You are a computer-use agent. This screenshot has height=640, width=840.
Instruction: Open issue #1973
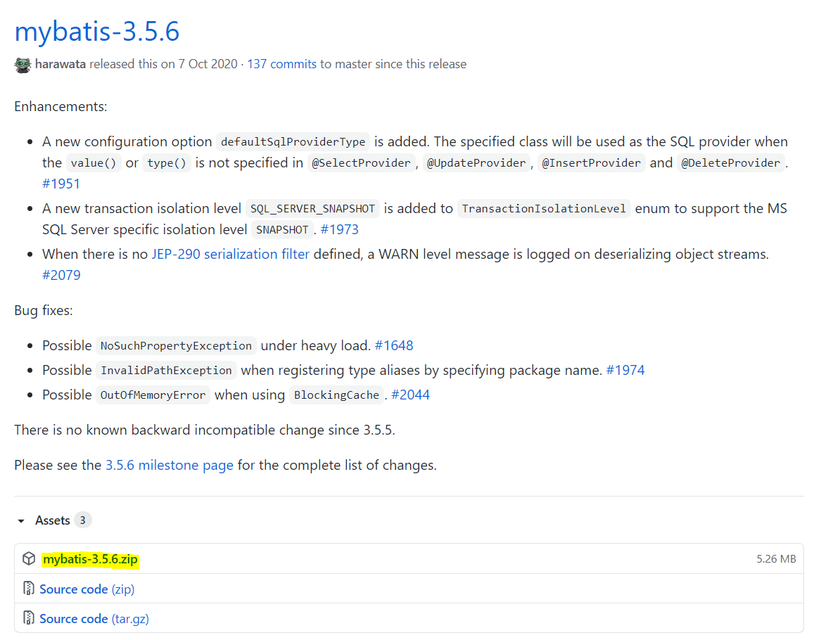pos(339,230)
